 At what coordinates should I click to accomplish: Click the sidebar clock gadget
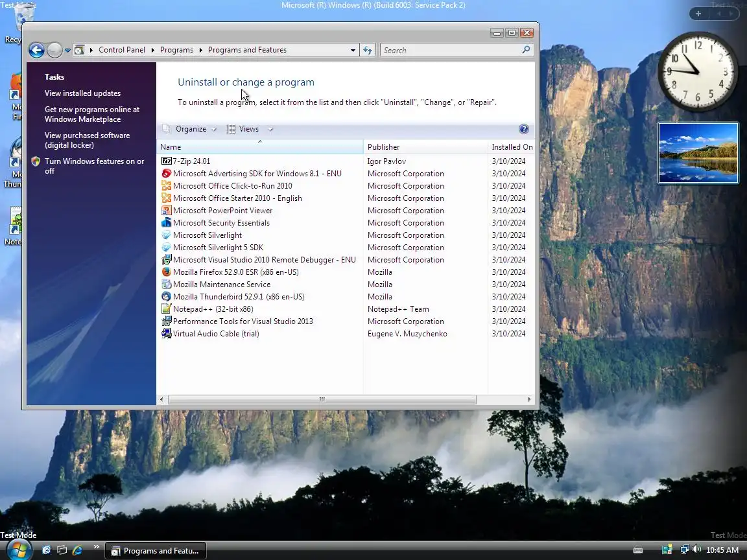(x=697, y=71)
